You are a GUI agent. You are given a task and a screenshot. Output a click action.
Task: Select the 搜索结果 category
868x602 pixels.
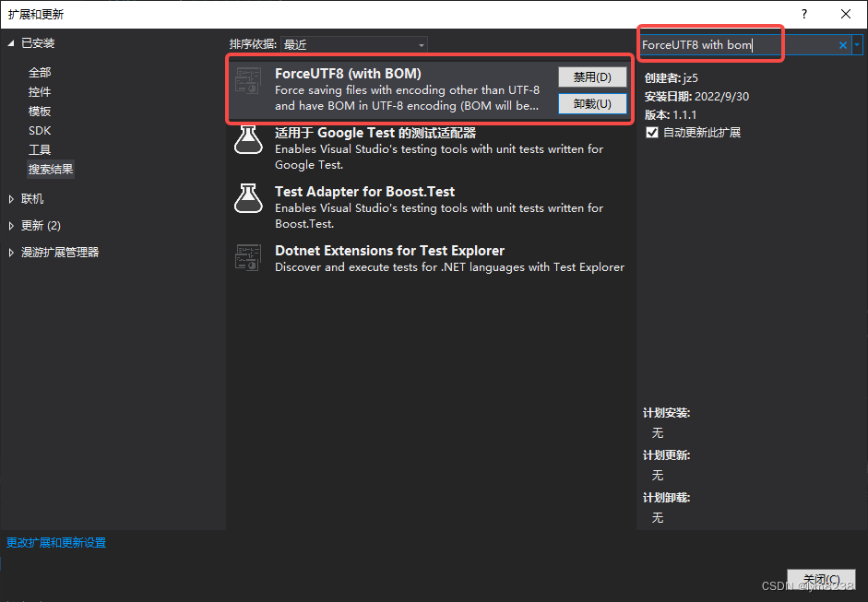tap(51, 170)
